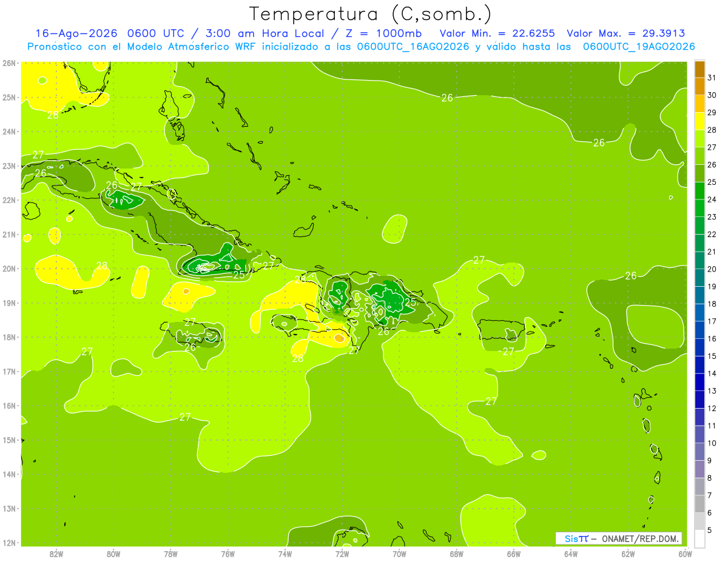
Task: Pick the gray swatch between 6 and 7
Action: point(699,503)
